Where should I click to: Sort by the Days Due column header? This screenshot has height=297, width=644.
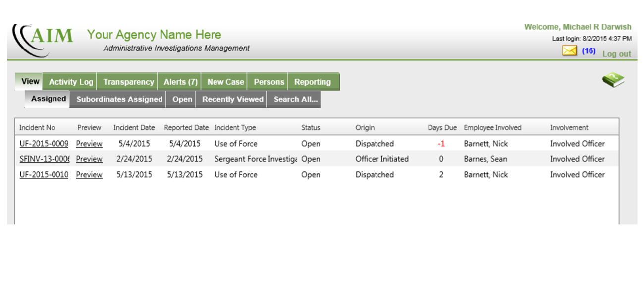(442, 127)
